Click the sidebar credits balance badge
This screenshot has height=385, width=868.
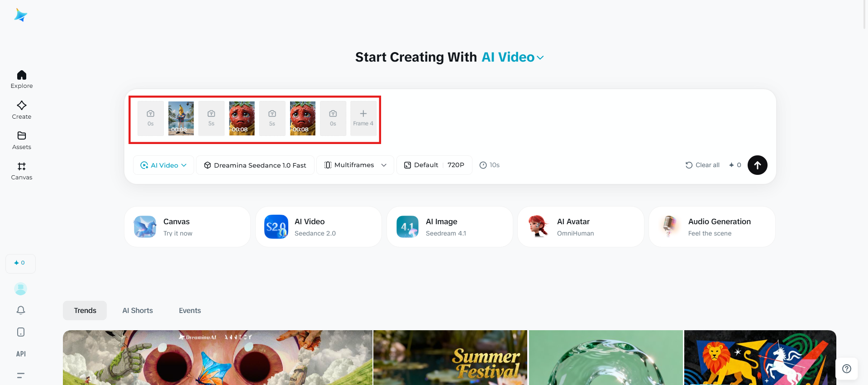click(20, 263)
